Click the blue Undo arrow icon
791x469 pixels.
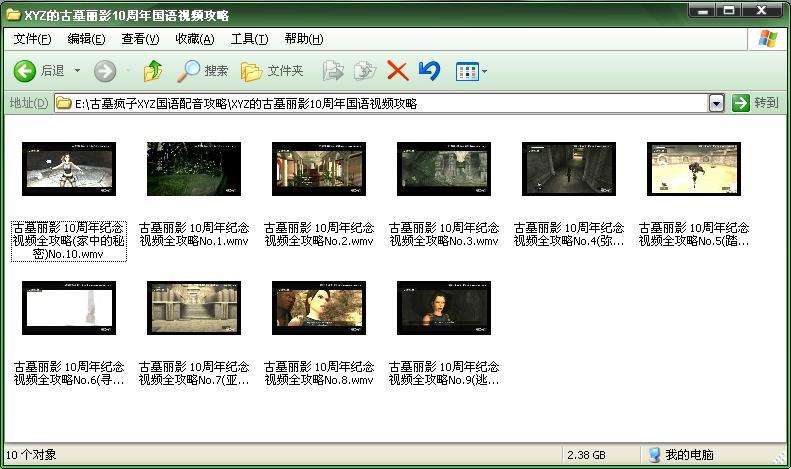[x=429, y=71]
